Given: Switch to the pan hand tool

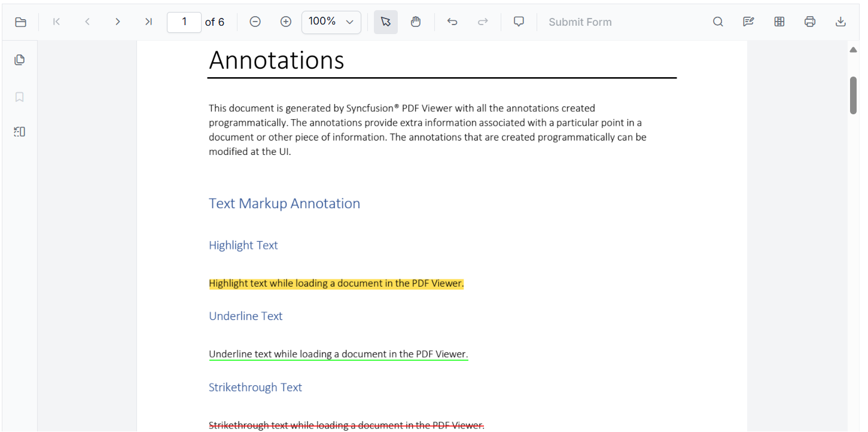Looking at the screenshot, I should 416,22.
